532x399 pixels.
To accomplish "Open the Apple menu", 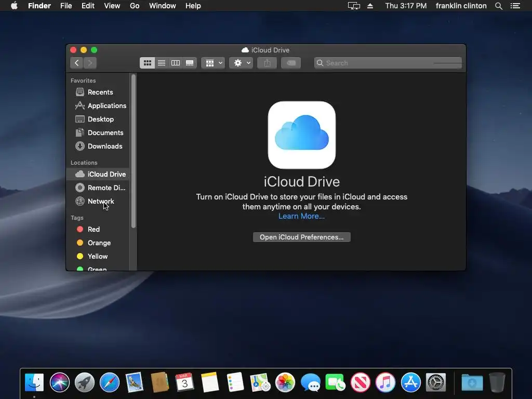I will click(x=14, y=6).
